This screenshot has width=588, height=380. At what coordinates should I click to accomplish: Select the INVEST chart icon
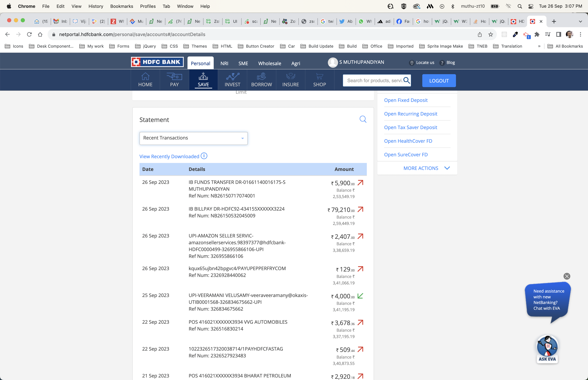[232, 77]
